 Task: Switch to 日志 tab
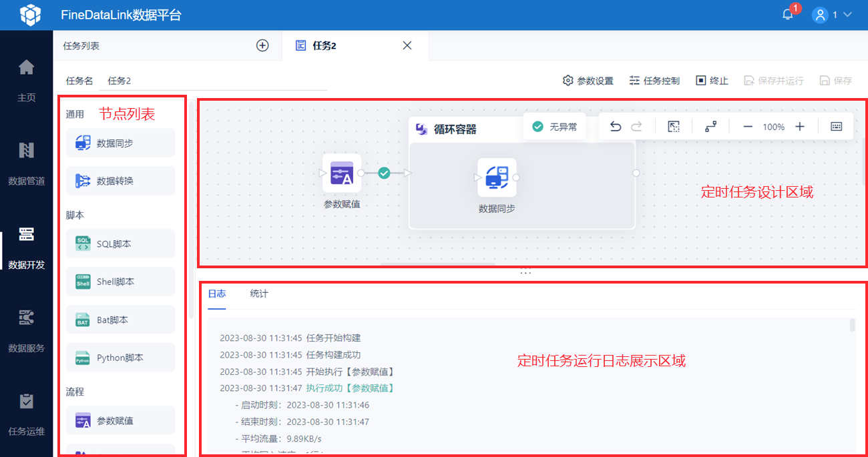[216, 294]
